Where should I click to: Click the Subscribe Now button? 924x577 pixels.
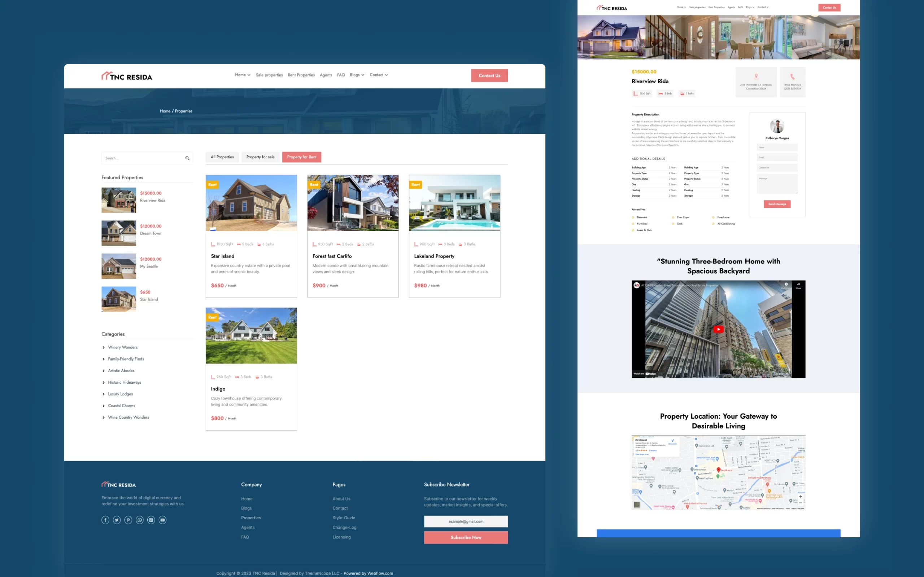(x=466, y=537)
